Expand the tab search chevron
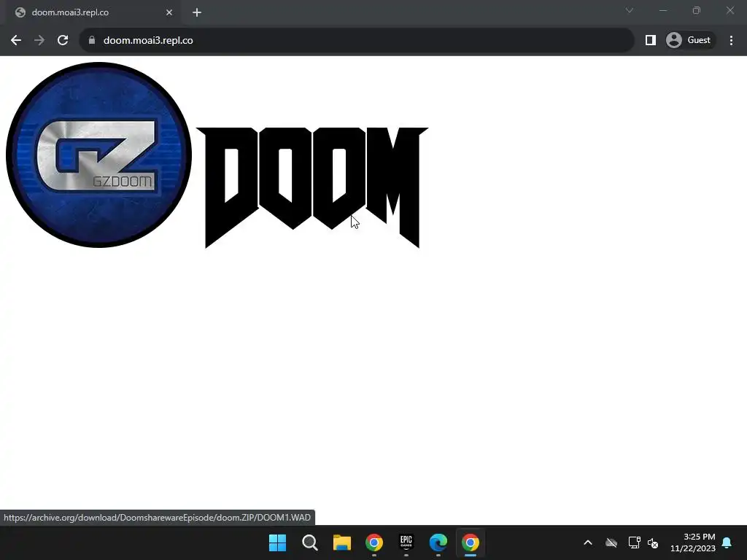Screen dimensions: 747x560 tap(630, 10)
